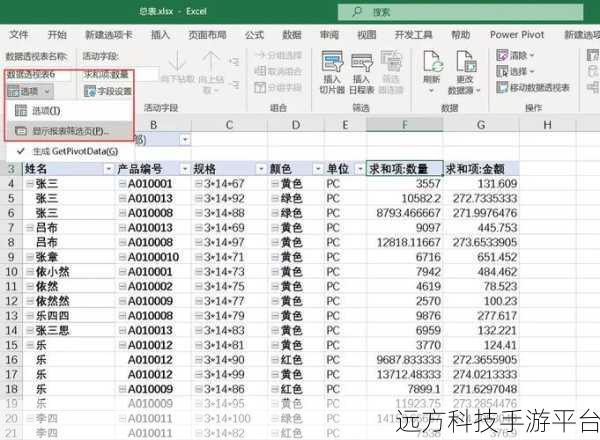Click the Insert Timeline (插入日程表) icon
Screen dimensions: 600x440
[x=362, y=62]
